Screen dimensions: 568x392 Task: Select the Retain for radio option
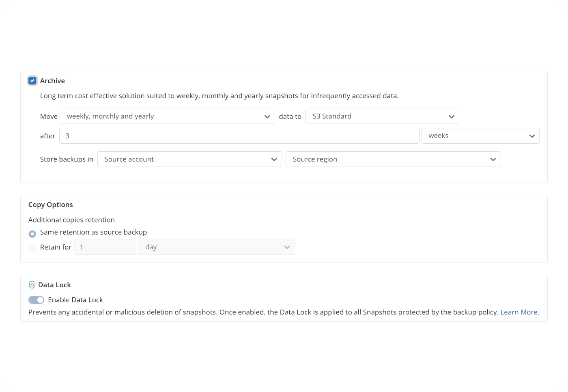[32, 249]
